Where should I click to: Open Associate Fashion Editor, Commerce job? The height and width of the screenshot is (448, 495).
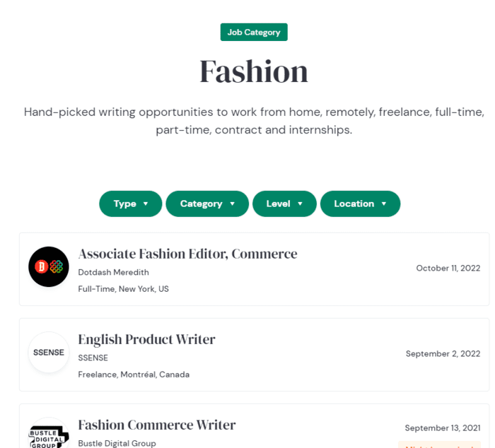pos(187,254)
